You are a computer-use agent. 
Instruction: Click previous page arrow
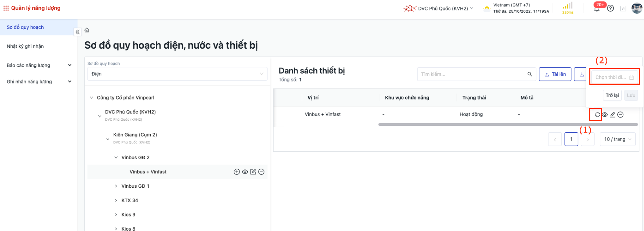click(x=555, y=139)
